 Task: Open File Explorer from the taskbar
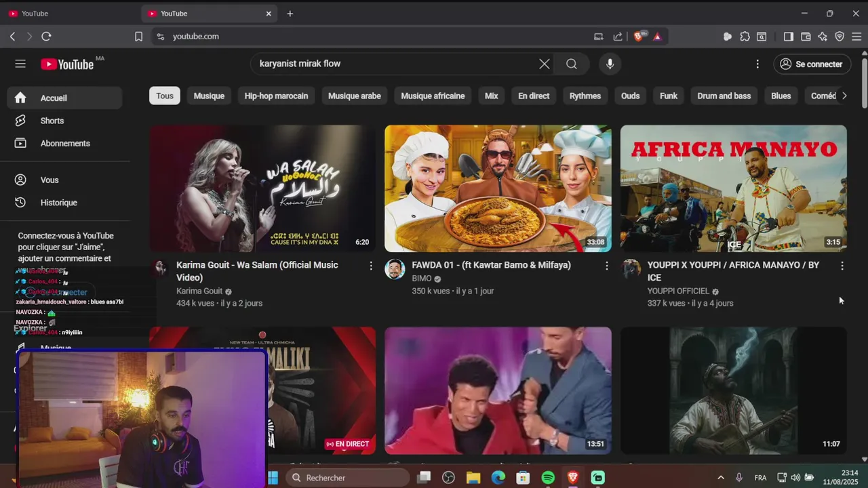[x=473, y=478]
